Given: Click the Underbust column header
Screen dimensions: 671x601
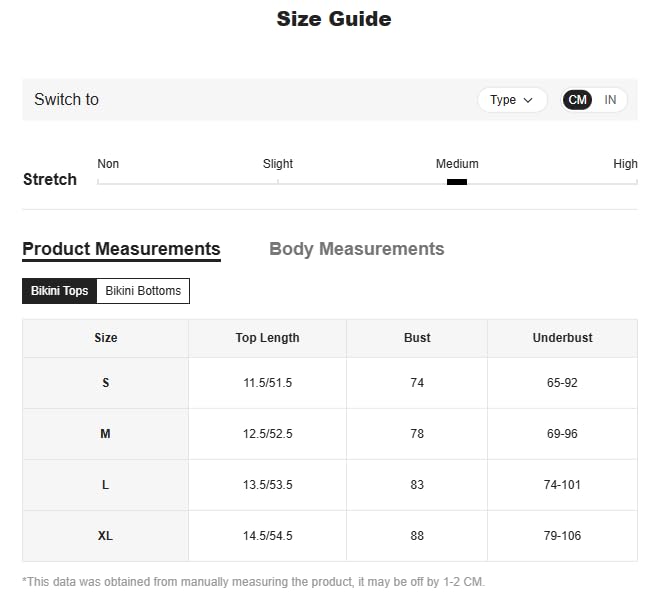Looking at the screenshot, I should click(562, 338).
